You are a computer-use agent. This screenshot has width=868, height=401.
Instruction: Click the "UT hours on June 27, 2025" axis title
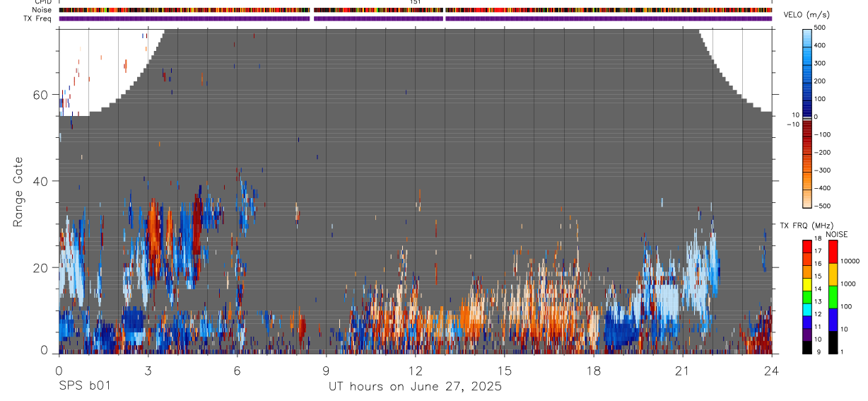(415, 386)
